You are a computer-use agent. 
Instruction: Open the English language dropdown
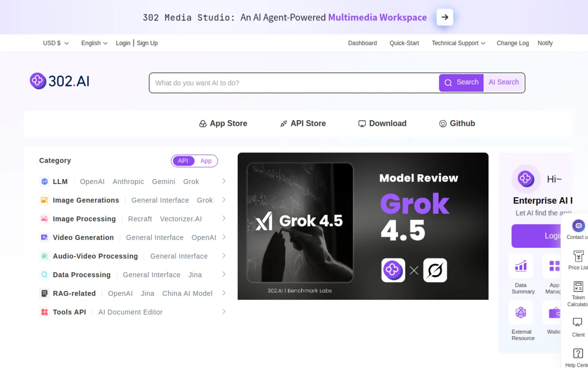click(x=94, y=43)
